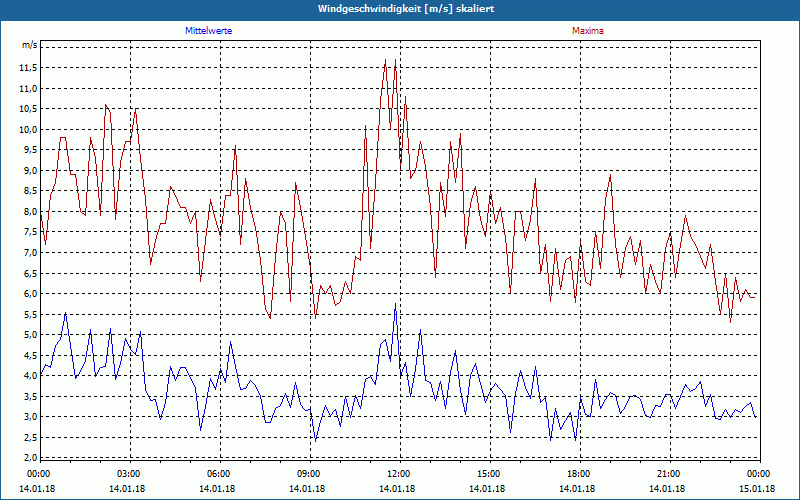This screenshot has width=800, height=500.
Task: Click the red Maxima peak near 12:00
Action: coord(395,60)
